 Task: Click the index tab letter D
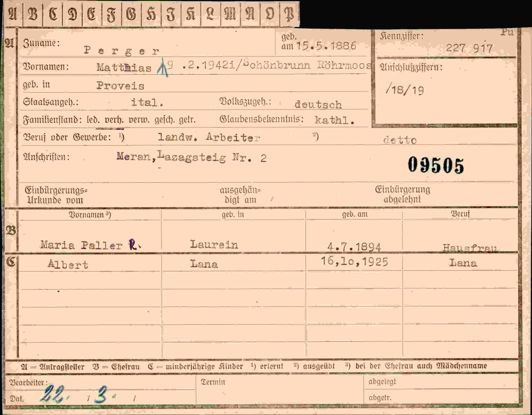72,13
